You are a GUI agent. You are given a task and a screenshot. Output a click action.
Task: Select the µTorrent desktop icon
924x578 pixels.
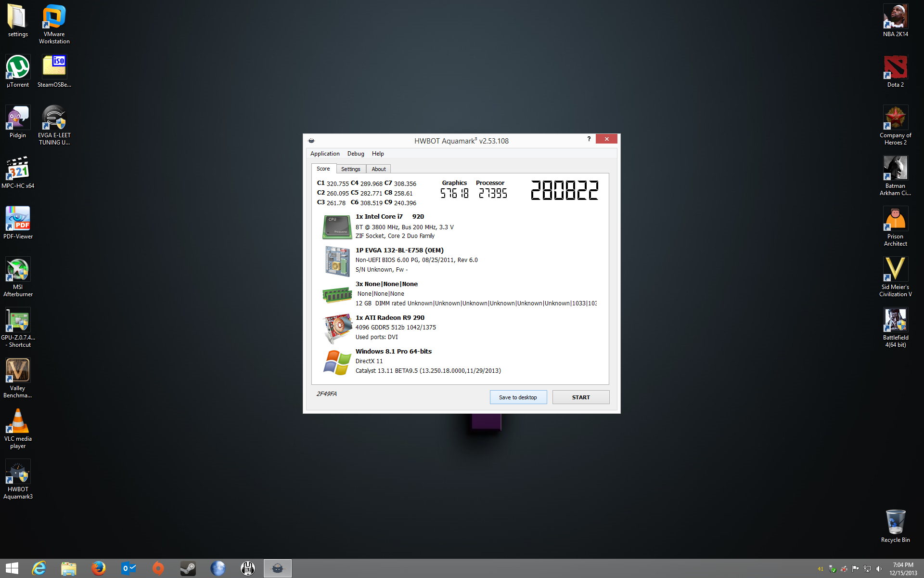18,71
